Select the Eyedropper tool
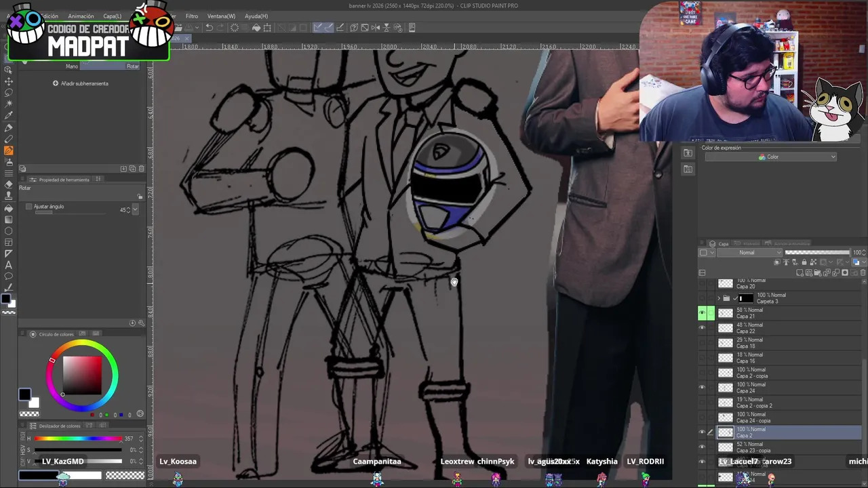This screenshot has width=868, height=488. click(8, 116)
